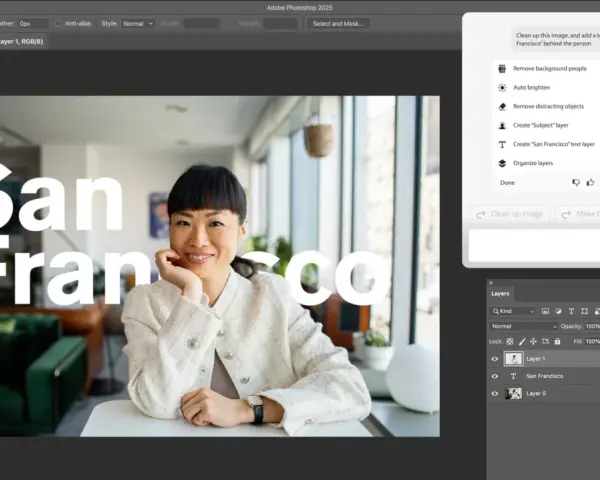
Task: Click the Adobe Photoshop 2025 window title
Action: (300, 8)
